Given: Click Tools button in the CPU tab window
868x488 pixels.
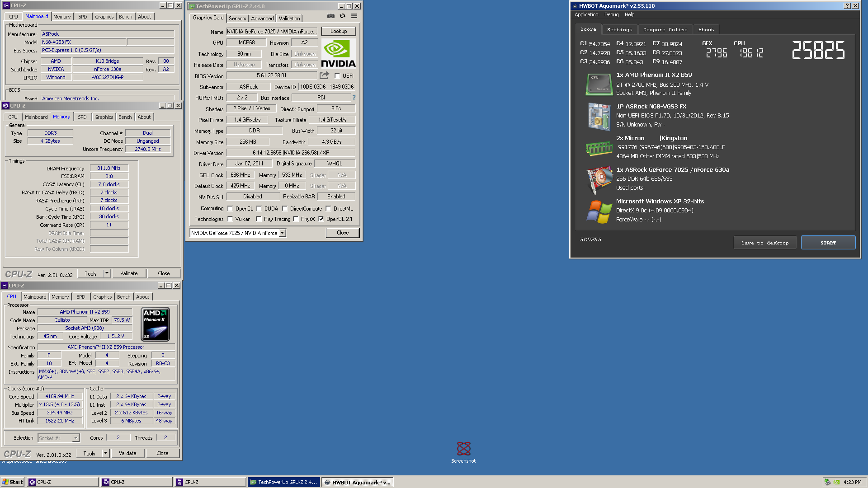Looking at the screenshot, I should coord(89,453).
